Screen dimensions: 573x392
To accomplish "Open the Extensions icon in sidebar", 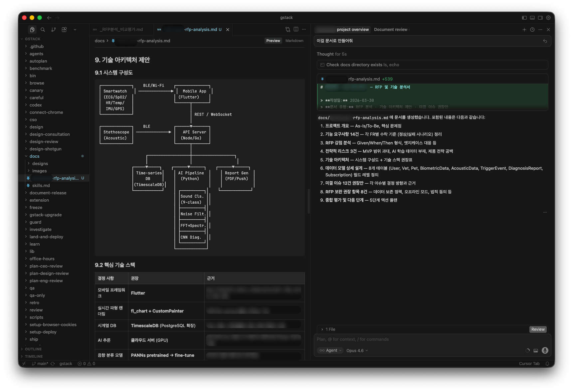I will click(x=64, y=30).
